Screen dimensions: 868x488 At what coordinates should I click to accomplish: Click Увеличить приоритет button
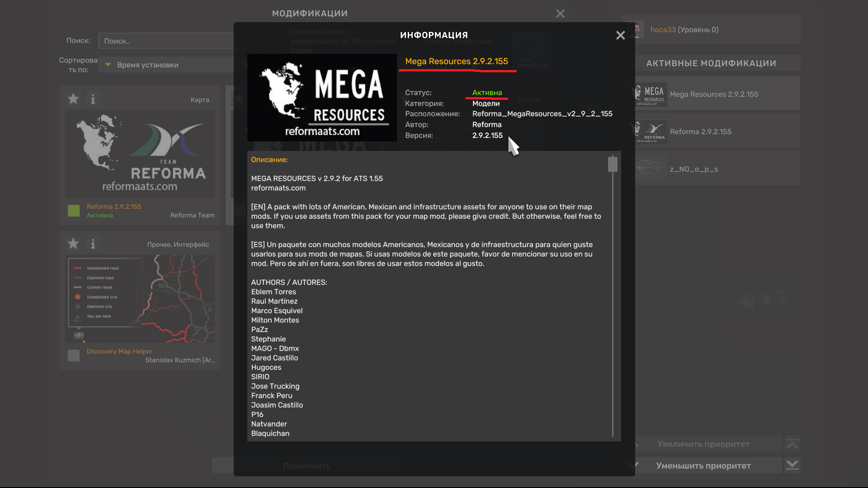click(703, 444)
